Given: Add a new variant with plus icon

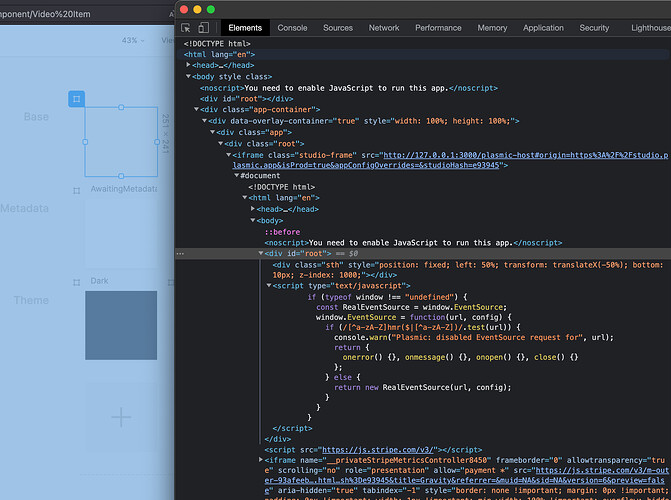Looking at the screenshot, I should coord(120,417).
